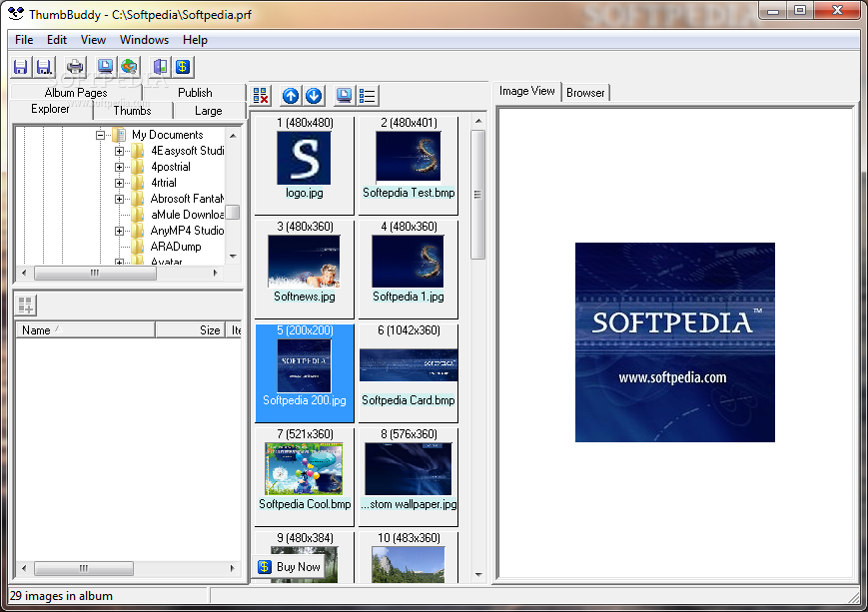Click the monitor view icon above thumbnails
868x612 pixels.
tap(345, 96)
